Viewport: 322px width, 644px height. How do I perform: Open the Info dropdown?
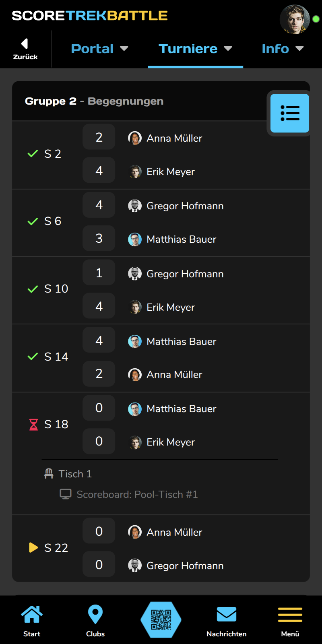click(x=282, y=49)
